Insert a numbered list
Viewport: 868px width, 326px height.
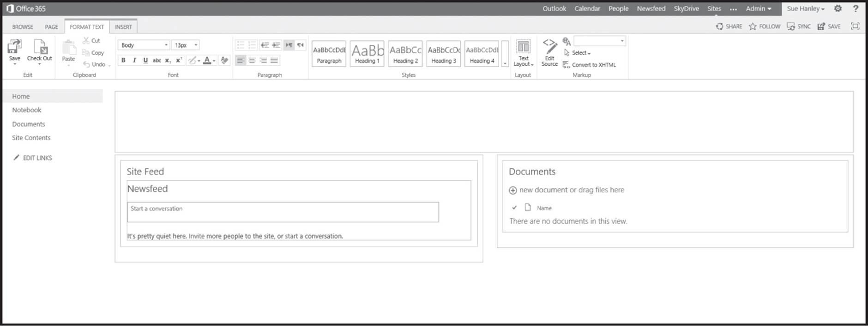click(x=252, y=45)
